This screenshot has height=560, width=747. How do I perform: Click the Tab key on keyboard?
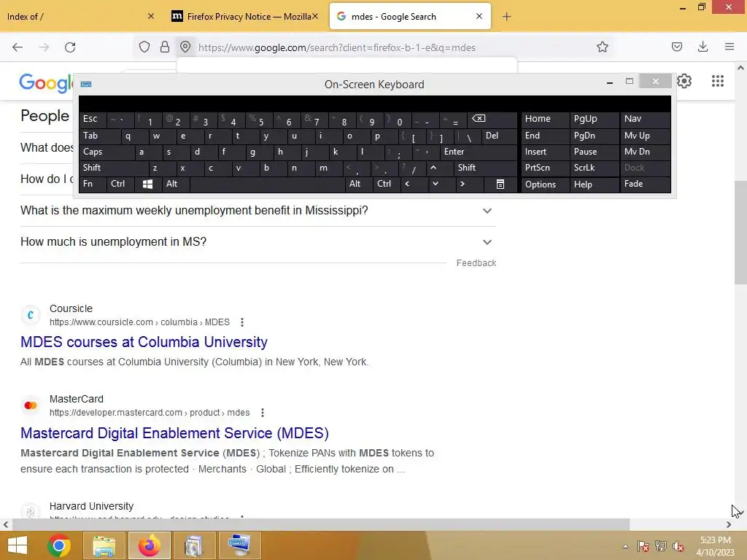(98, 136)
